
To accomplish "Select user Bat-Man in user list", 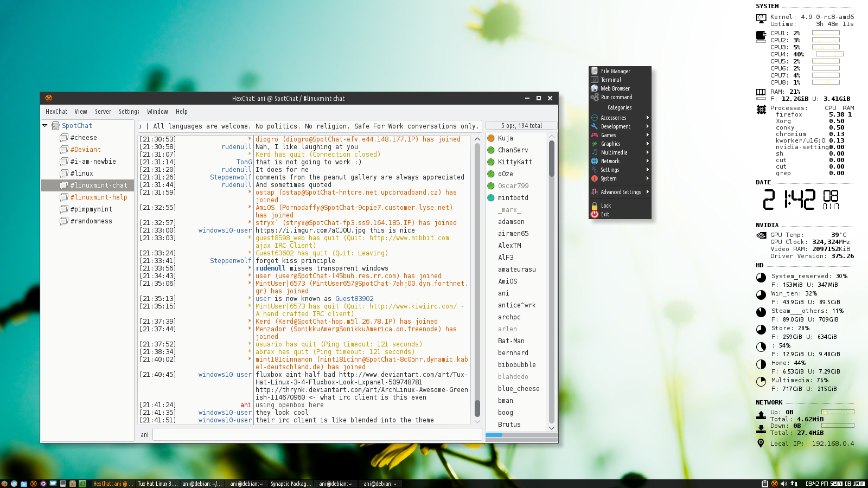I will point(511,341).
